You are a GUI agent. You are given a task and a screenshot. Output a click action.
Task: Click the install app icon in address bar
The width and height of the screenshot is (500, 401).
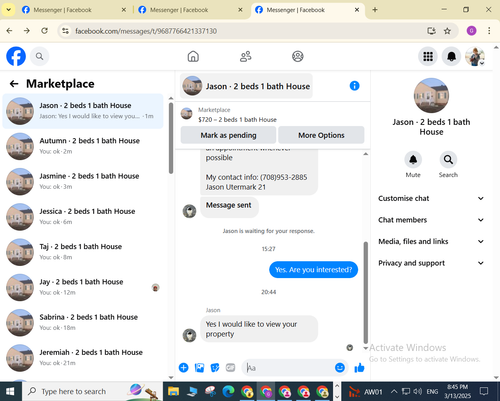click(x=431, y=31)
